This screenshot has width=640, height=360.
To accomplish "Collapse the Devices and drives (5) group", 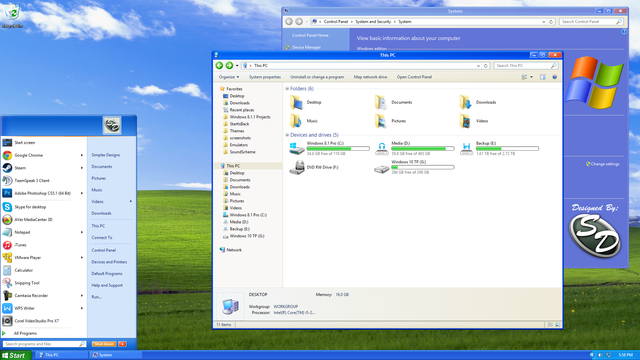I will (287, 135).
